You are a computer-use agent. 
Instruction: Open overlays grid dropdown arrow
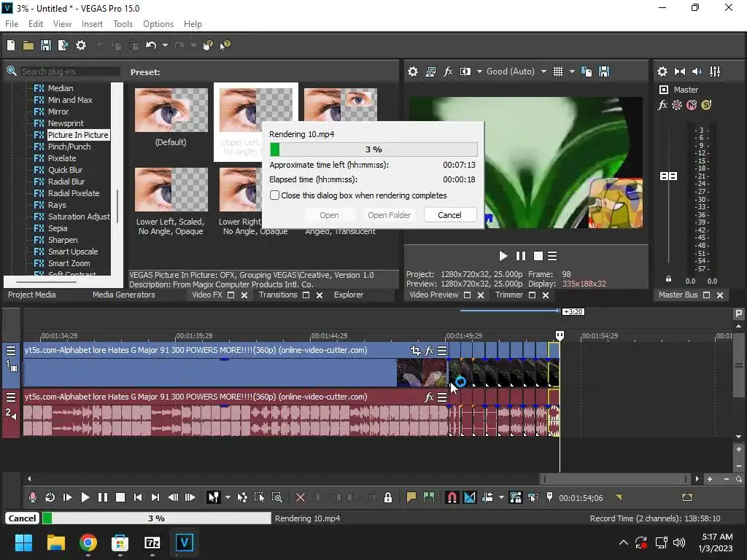click(x=572, y=71)
